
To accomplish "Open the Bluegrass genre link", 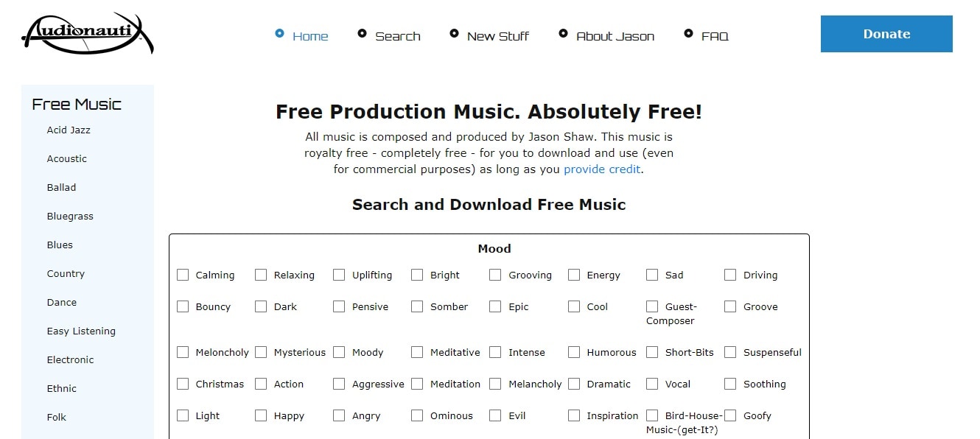I will [x=70, y=216].
